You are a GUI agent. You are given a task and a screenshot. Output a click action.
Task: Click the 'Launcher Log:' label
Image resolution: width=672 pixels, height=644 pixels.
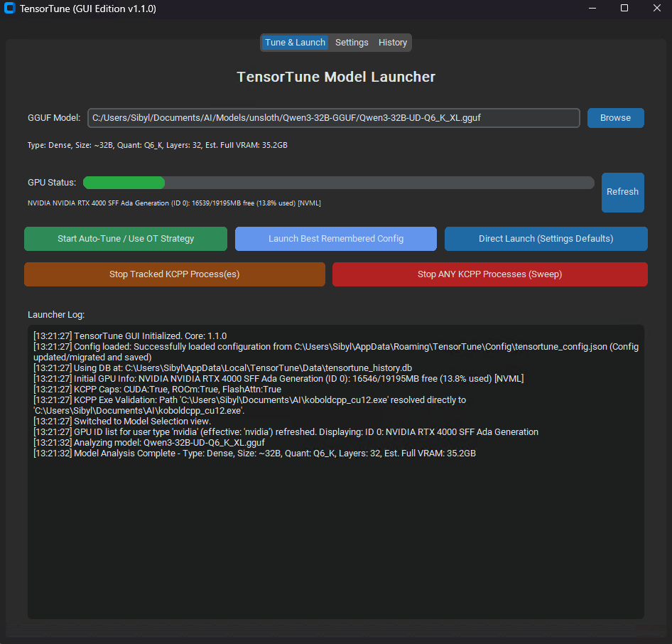56,315
